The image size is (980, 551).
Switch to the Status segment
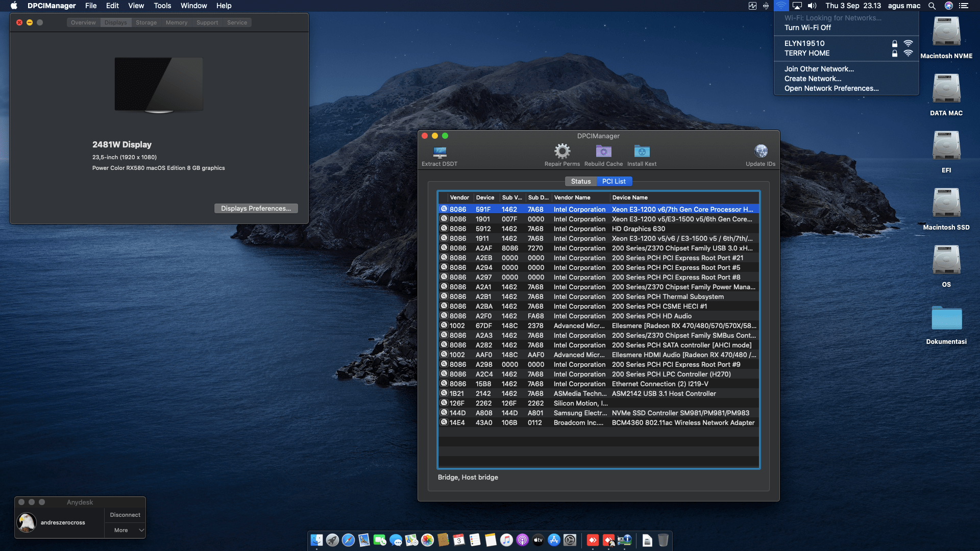[x=580, y=181]
